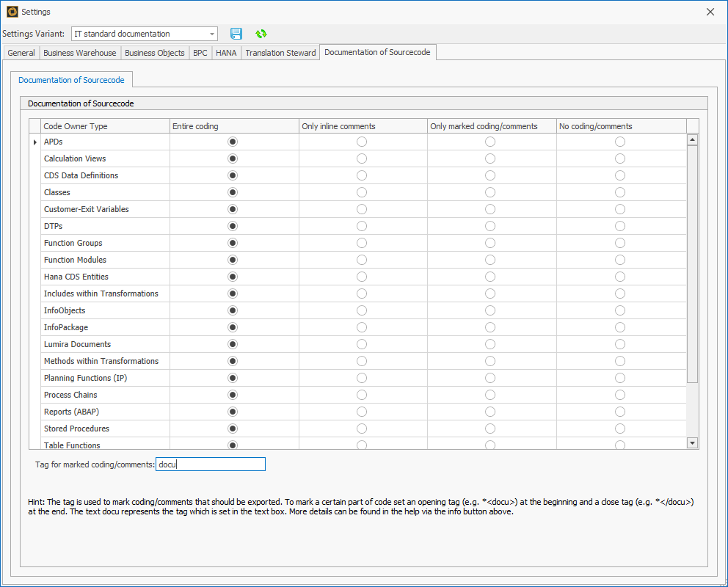Image resolution: width=728 pixels, height=587 pixels.
Task: Switch to the Business Warehouse tab
Action: (x=81, y=52)
